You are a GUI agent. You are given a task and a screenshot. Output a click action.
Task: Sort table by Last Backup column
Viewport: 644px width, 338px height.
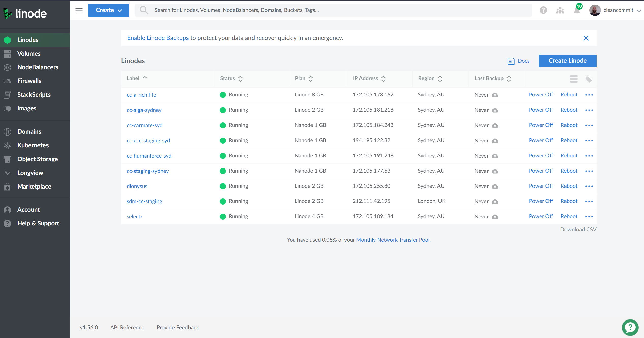pyautogui.click(x=493, y=79)
